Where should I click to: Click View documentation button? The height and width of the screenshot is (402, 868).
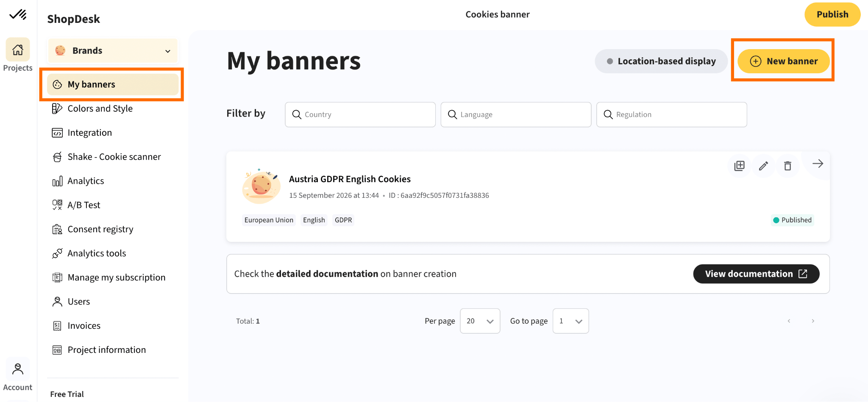coord(756,274)
